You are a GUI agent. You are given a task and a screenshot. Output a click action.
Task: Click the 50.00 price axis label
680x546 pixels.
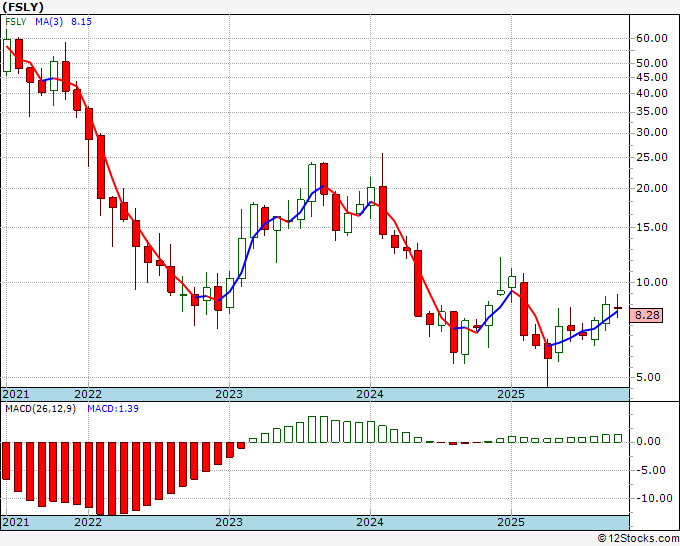click(x=651, y=63)
